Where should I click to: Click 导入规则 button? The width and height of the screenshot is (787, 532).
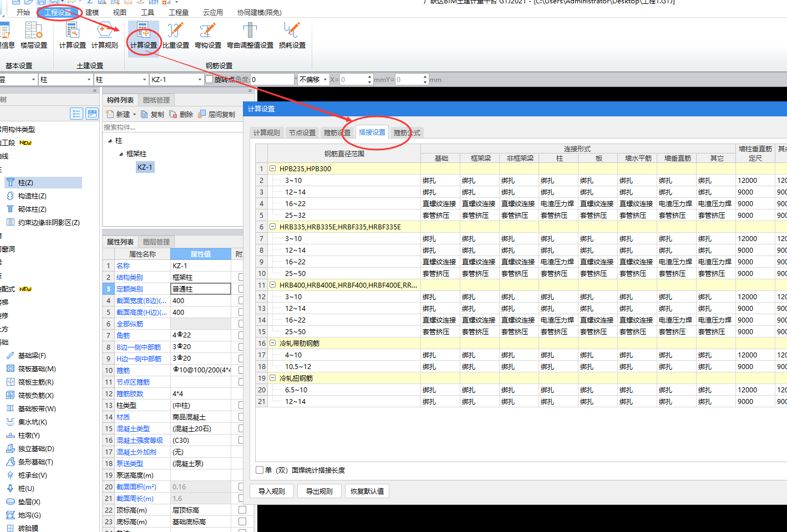point(272,491)
